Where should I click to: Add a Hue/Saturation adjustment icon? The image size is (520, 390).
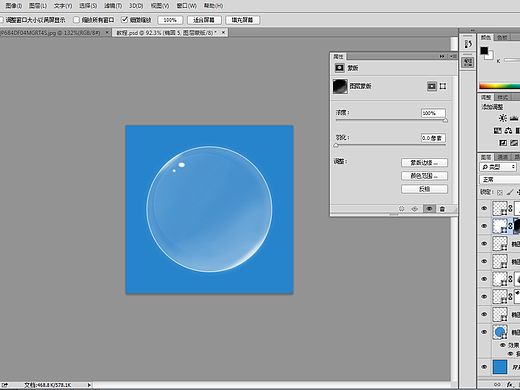[x=497, y=131]
